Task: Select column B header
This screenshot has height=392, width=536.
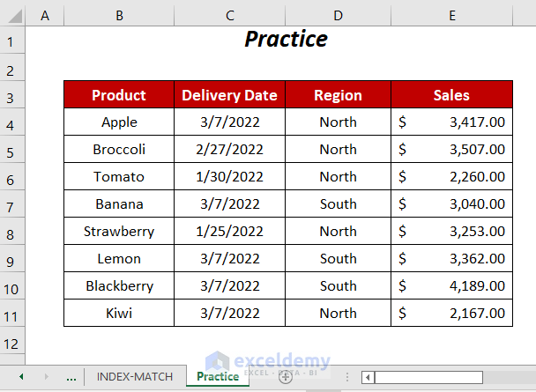Action: (x=119, y=15)
